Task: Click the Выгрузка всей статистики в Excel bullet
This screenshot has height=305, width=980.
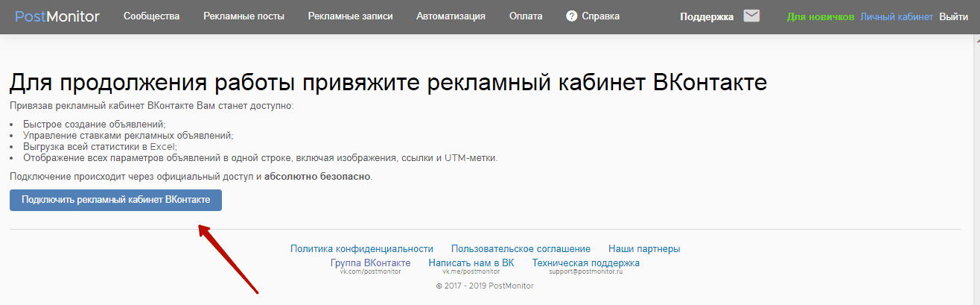Action: pyautogui.click(x=100, y=147)
